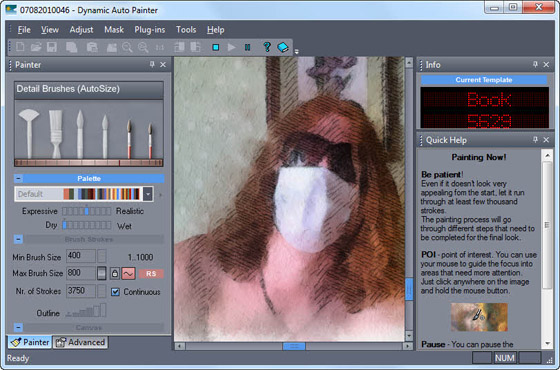Toggle the brush size lock icon
The height and width of the screenshot is (370, 560).
114,274
